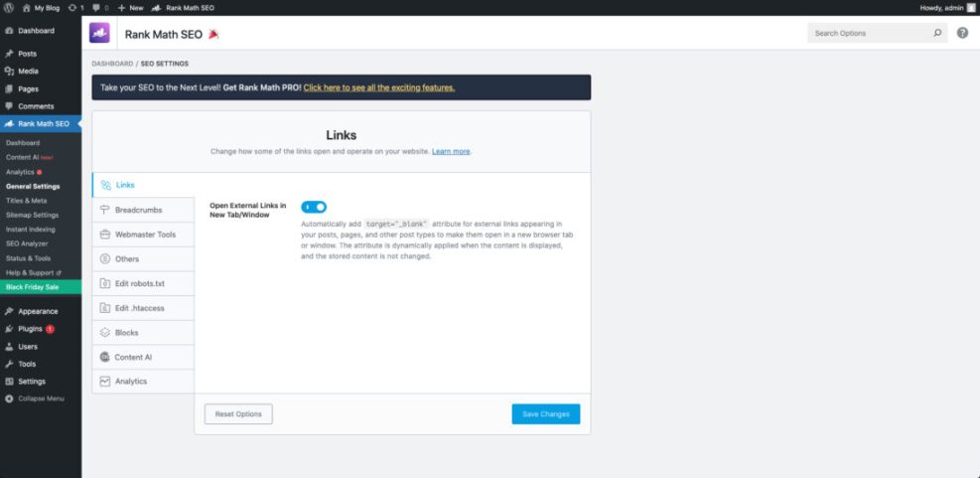Select the Content AI settings tab
This screenshot has height=478, width=980.
pyautogui.click(x=143, y=357)
